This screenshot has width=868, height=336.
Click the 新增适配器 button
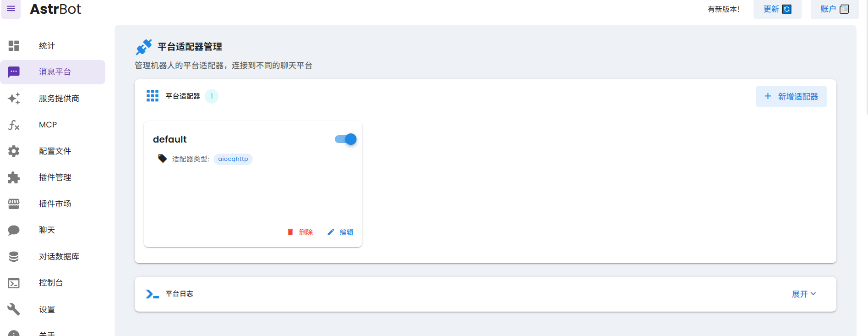[x=791, y=97]
